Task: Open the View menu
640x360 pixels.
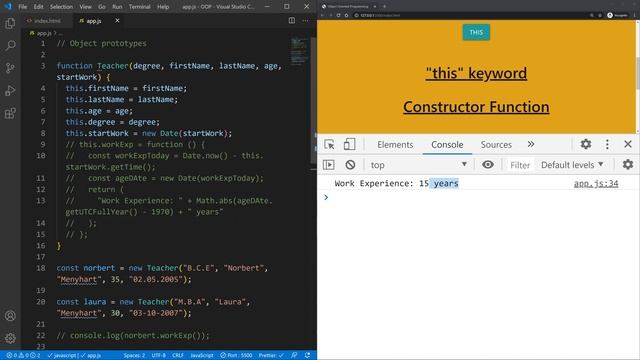Action: coord(85,7)
